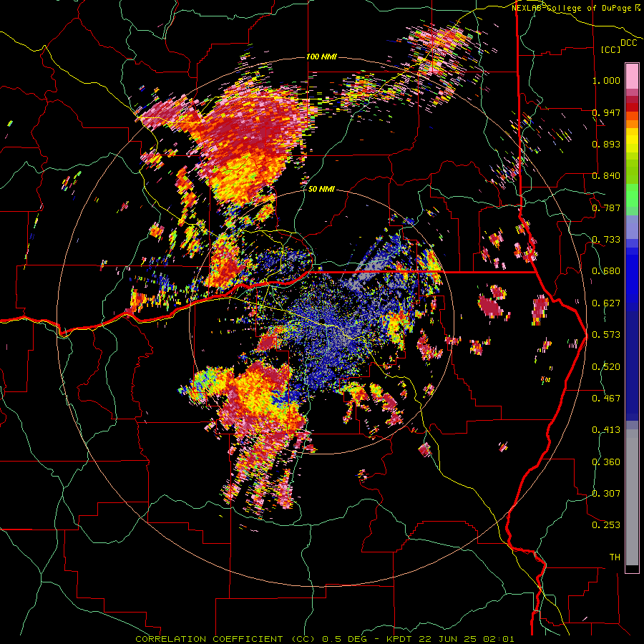
Task: Pick the bright green color bar segment
Action: click(x=632, y=195)
